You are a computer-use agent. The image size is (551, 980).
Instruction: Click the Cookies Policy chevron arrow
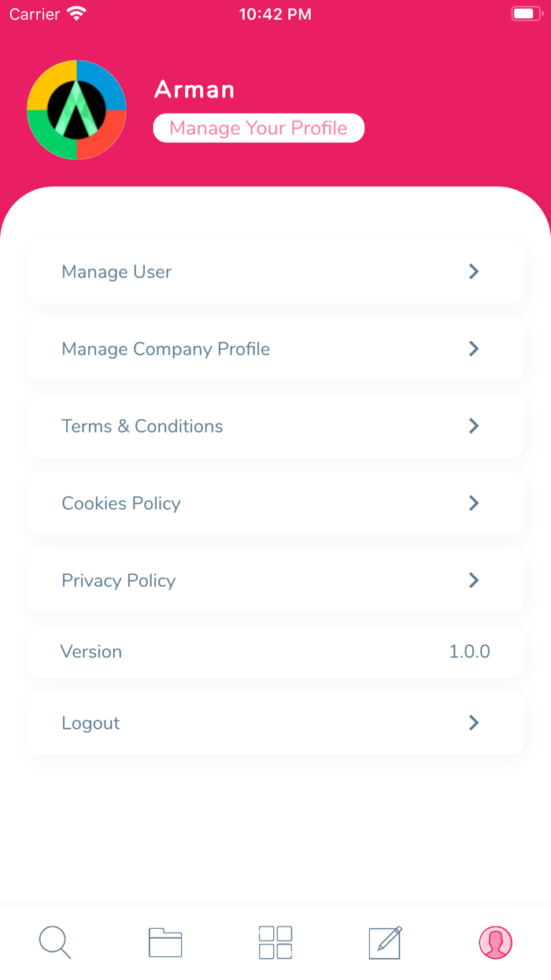[x=474, y=503]
